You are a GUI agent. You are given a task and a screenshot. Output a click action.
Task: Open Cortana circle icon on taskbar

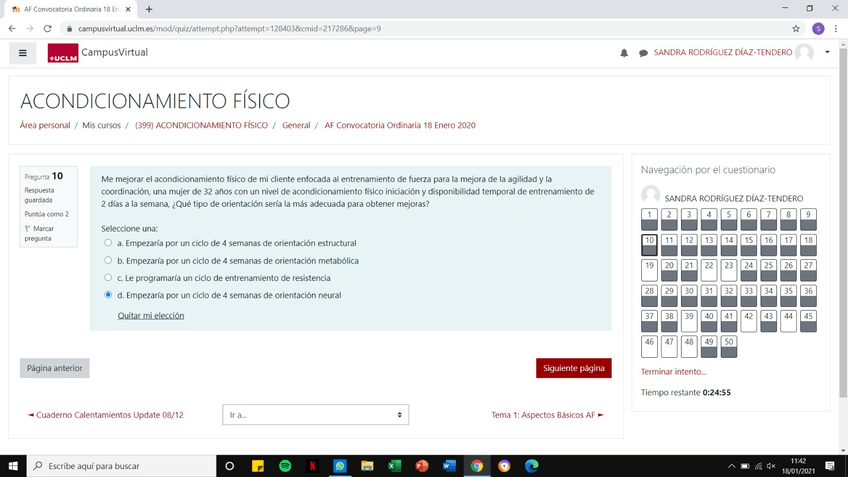(x=229, y=466)
